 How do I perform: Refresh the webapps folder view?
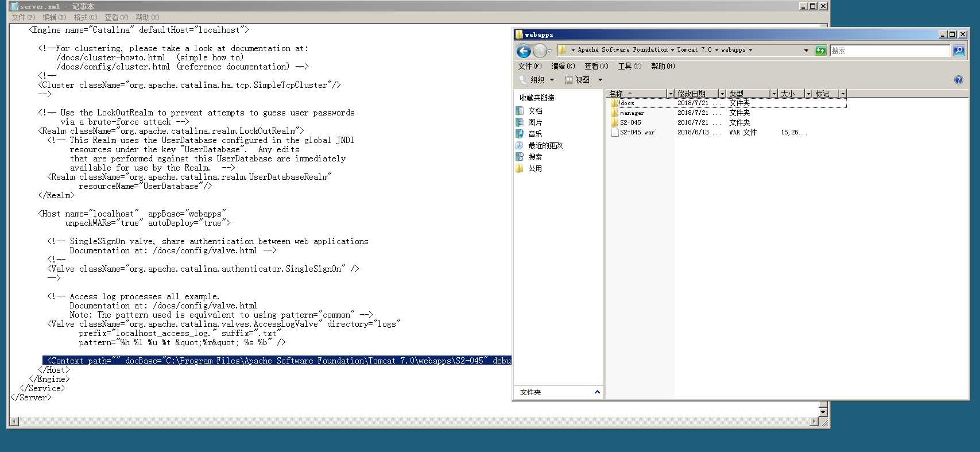[x=820, y=51]
